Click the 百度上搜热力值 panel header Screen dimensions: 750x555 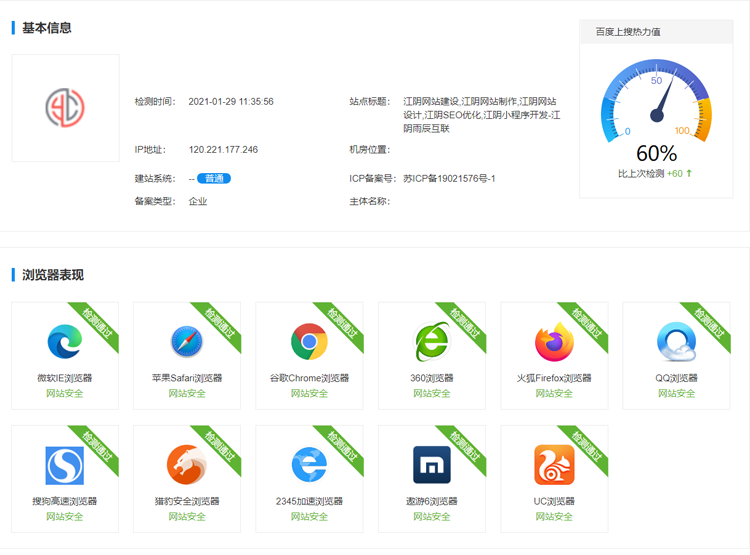coord(628,32)
